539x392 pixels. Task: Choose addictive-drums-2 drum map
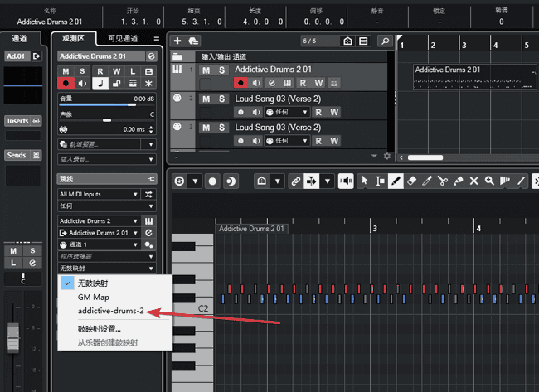pyautogui.click(x=114, y=311)
